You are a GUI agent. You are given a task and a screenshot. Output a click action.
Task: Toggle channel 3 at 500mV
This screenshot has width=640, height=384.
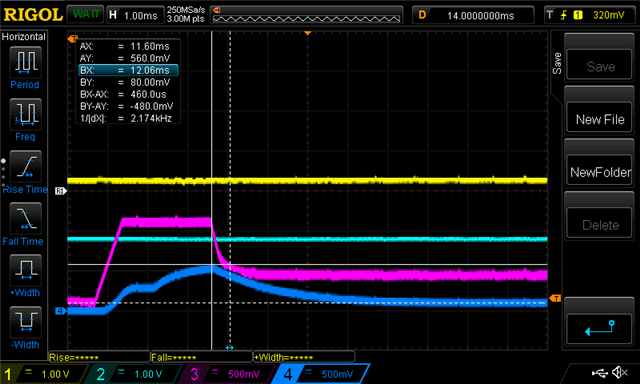[x=227, y=374]
